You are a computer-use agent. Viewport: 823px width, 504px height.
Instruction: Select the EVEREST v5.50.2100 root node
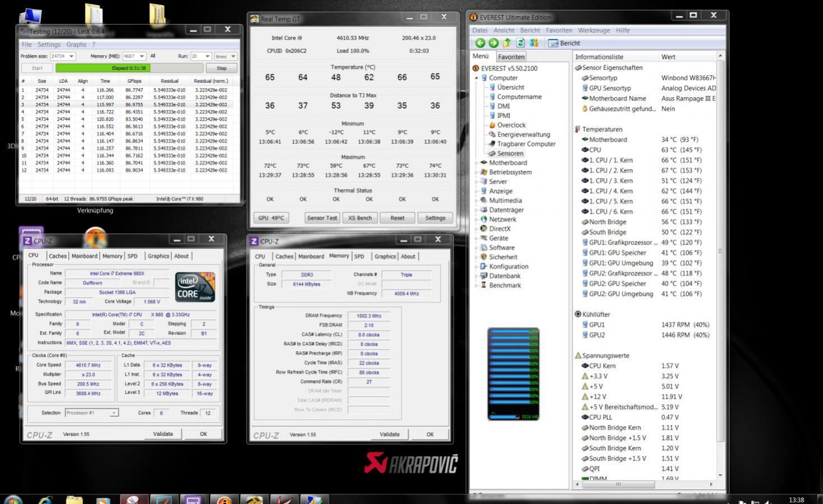504,68
